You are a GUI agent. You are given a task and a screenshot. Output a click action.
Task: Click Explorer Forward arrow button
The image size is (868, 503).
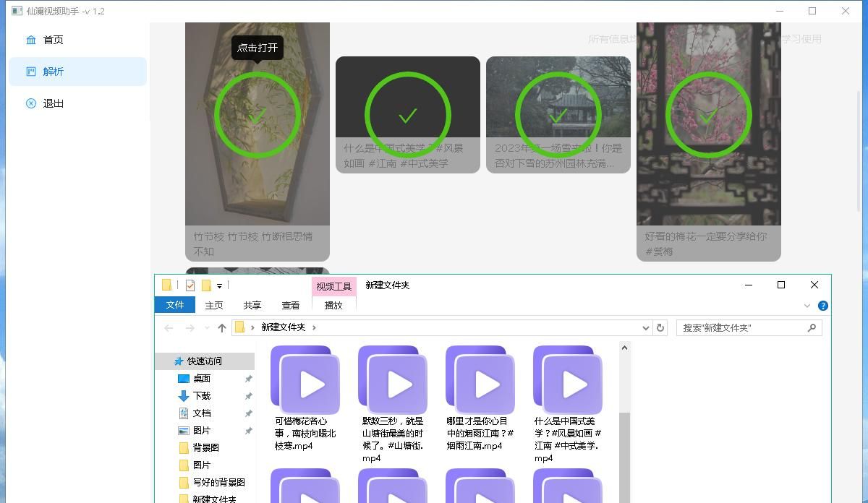[x=190, y=327]
